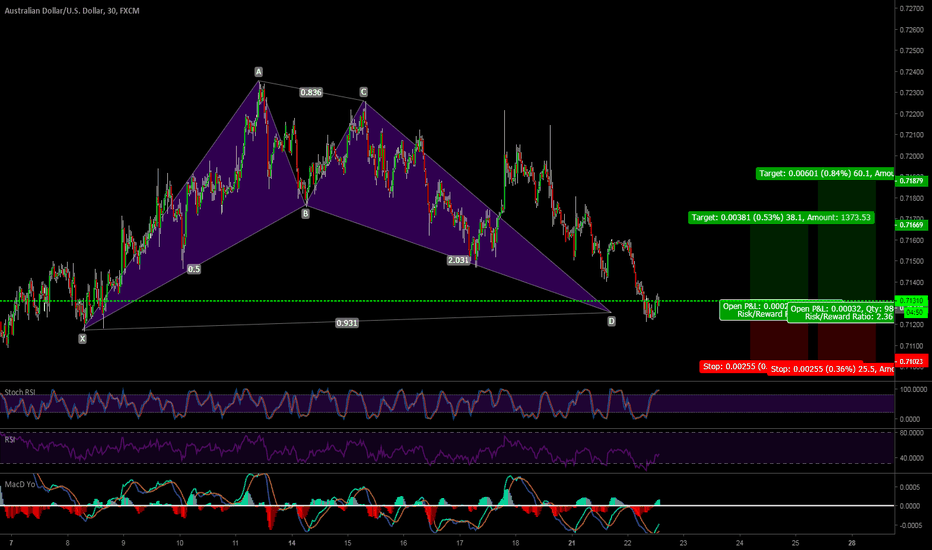This screenshot has height=550, width=932.
Task: Select pattern point label X
Action: tap(83, 338)
